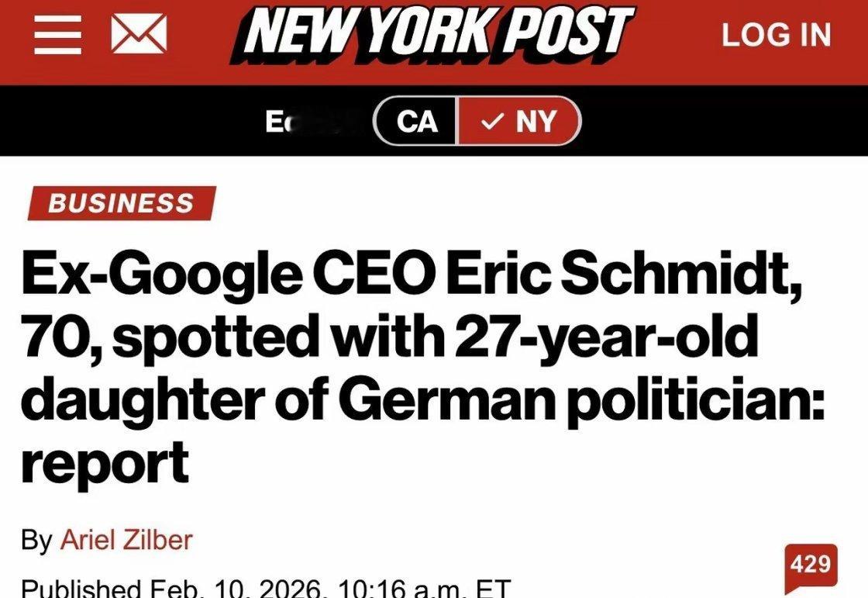
Task: Click the Published Feb. 10 date line
Action: [265, 588]
